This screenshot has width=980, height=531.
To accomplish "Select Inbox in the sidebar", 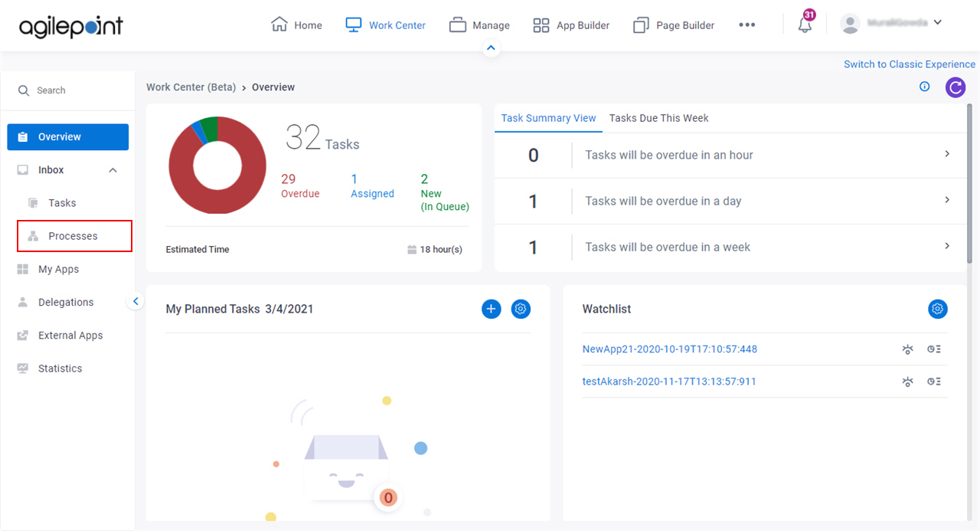I will click(x=51, y=170).
